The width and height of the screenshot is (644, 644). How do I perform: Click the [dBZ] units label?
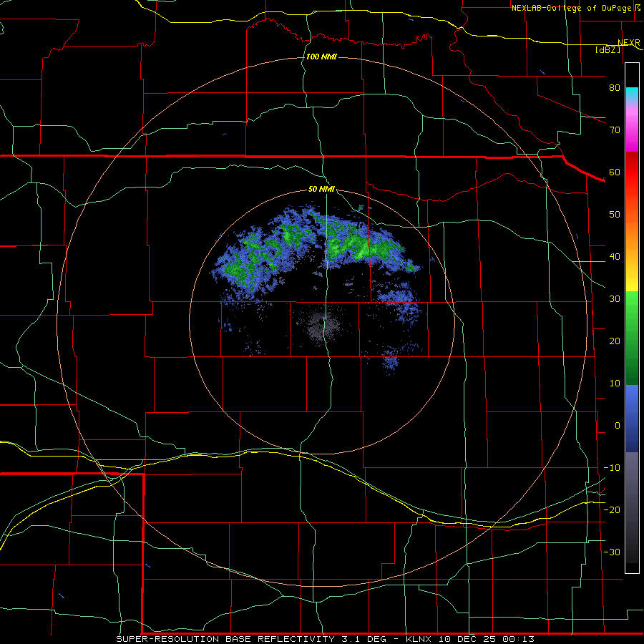point(608,49)
